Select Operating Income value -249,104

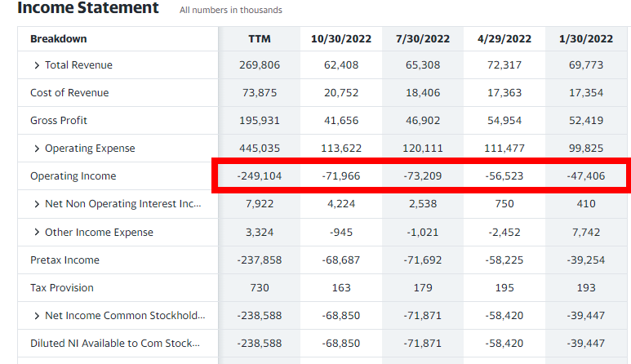coord(260,176)
